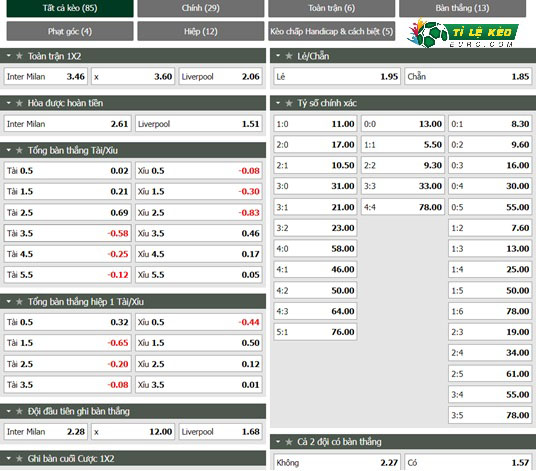Select Tài 2.5 odds 0.69

point(67,213)
